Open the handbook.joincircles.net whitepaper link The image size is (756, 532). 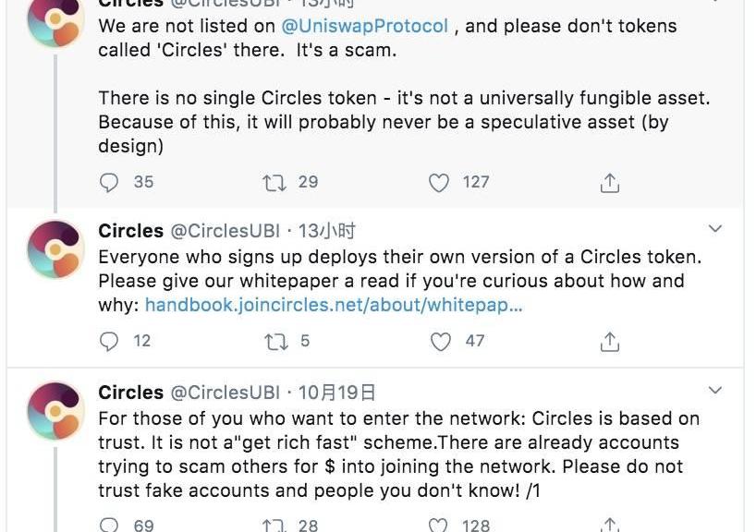334,305
